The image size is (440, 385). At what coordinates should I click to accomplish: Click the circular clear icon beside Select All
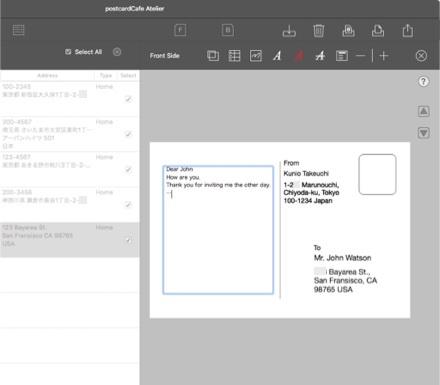117,52
